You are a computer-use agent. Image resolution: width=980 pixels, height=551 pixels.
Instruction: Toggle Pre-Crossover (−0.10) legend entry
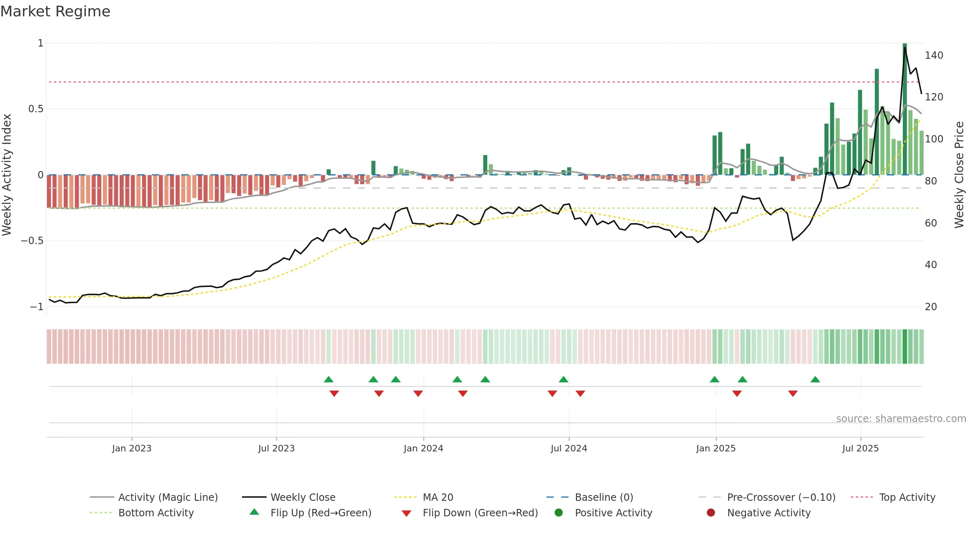pyautogui.click(x=767, y=497)
